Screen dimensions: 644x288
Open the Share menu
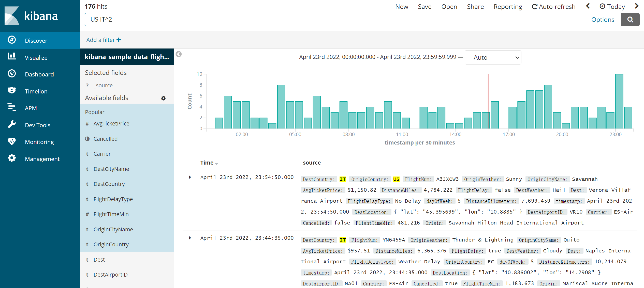point(475,7)
